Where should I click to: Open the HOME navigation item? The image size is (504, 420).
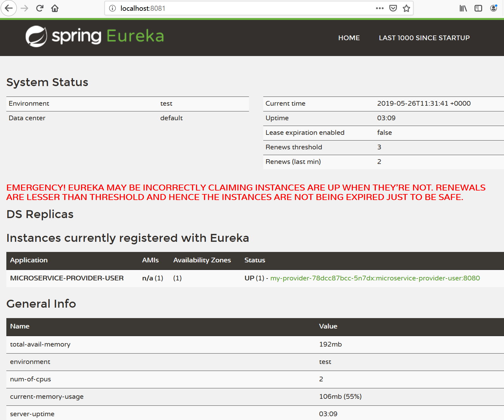point(349,38)
